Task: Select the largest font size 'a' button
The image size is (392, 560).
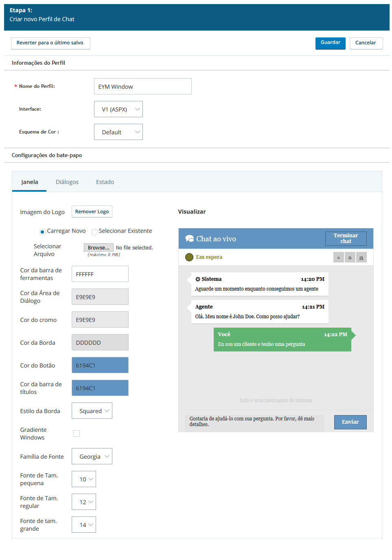Action: [x=361, y=257]
